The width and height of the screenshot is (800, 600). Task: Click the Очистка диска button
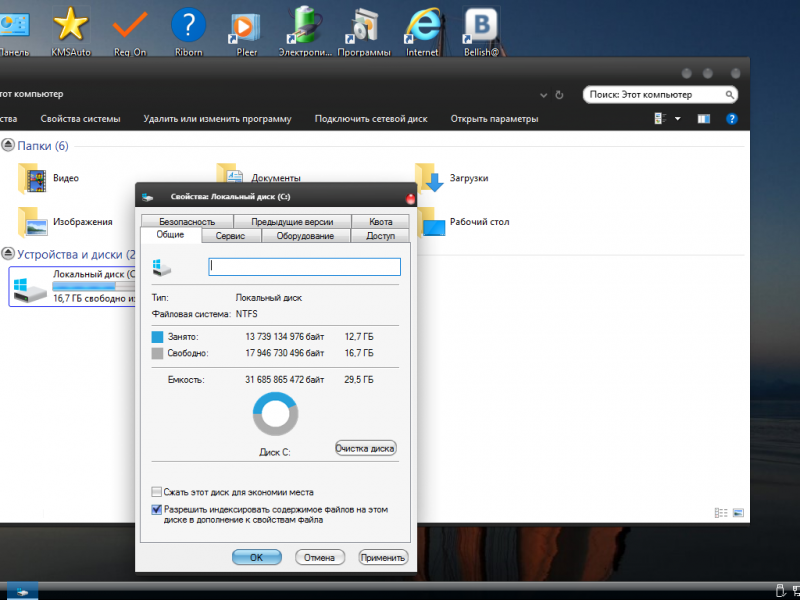pos(365,448)
